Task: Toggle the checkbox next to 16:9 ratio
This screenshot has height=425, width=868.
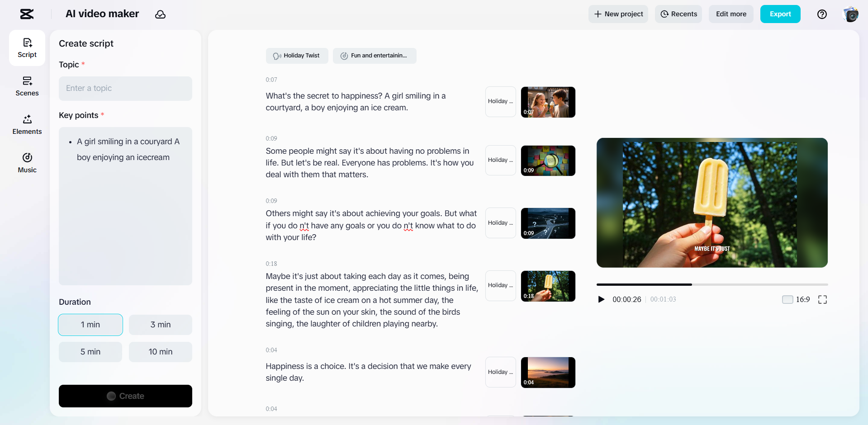Action: click(x=786, y=299)
